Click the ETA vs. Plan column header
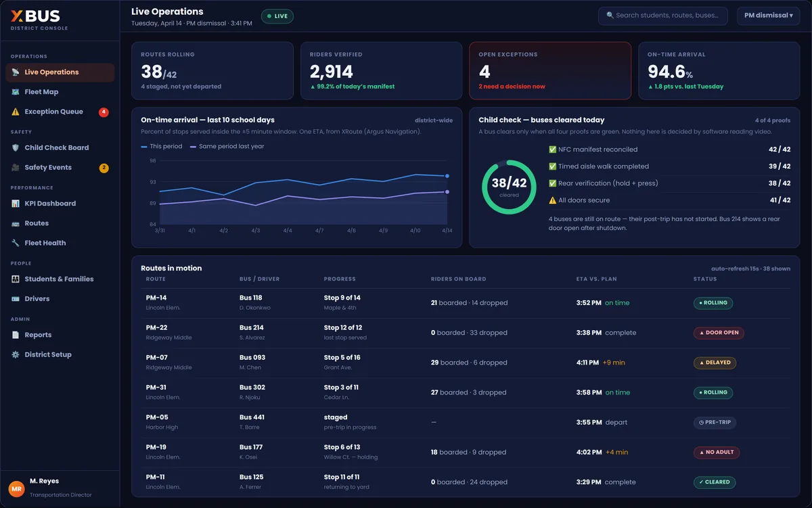812x508 pixels. 596,279
